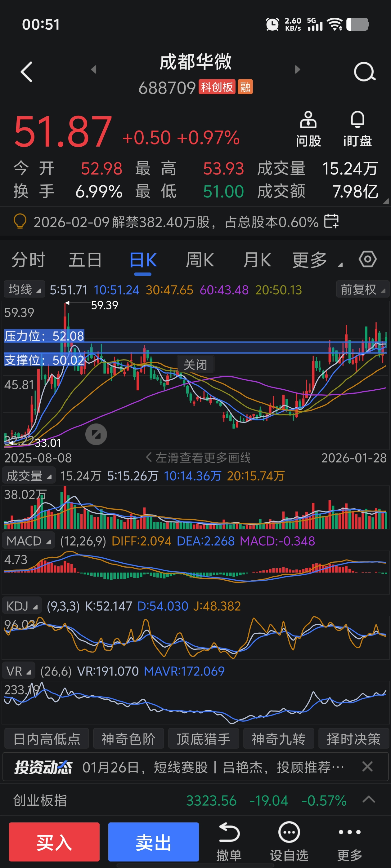This screenshot has width=391, height=868.
Task: Select the 五日 tab
Action: coord(85,260)
